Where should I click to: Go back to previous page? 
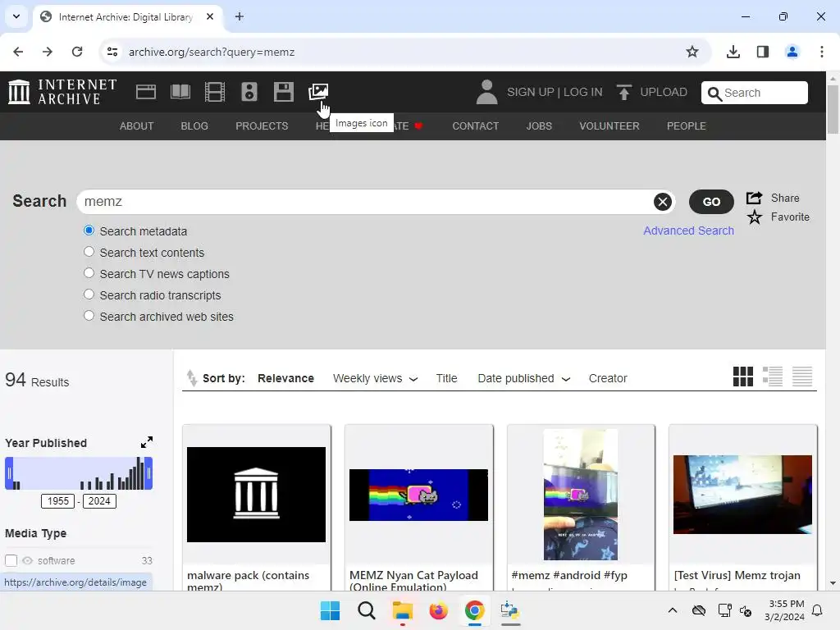pyautogui.click(x=18, y=52)
